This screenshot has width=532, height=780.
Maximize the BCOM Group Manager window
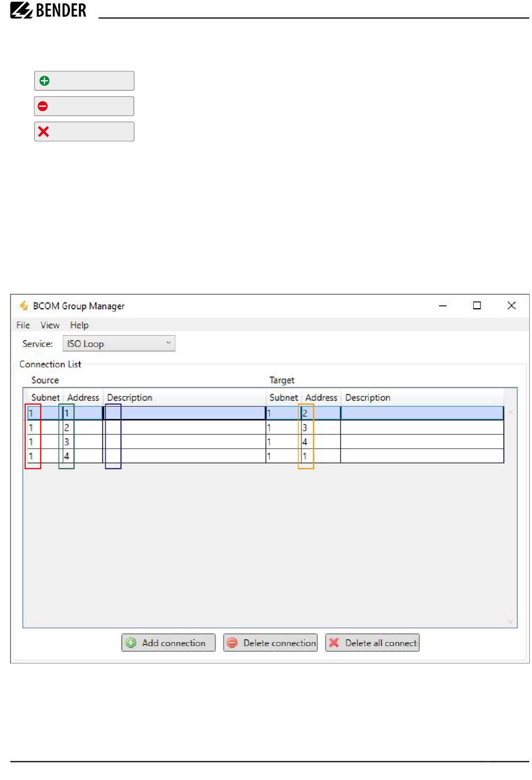[477, 305]
